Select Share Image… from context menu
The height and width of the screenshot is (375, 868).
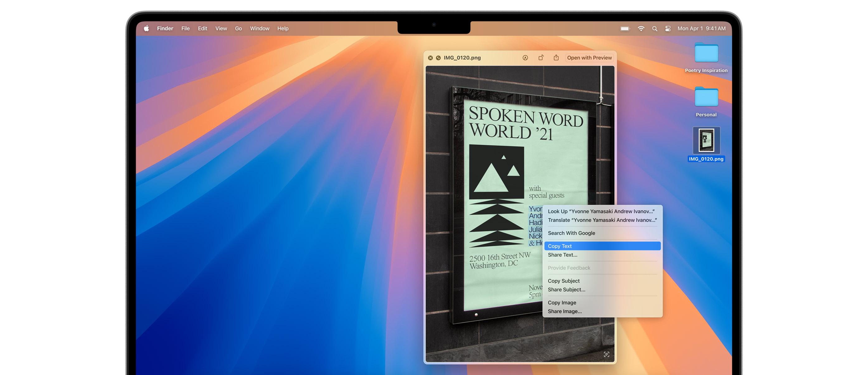coord(564,311)
